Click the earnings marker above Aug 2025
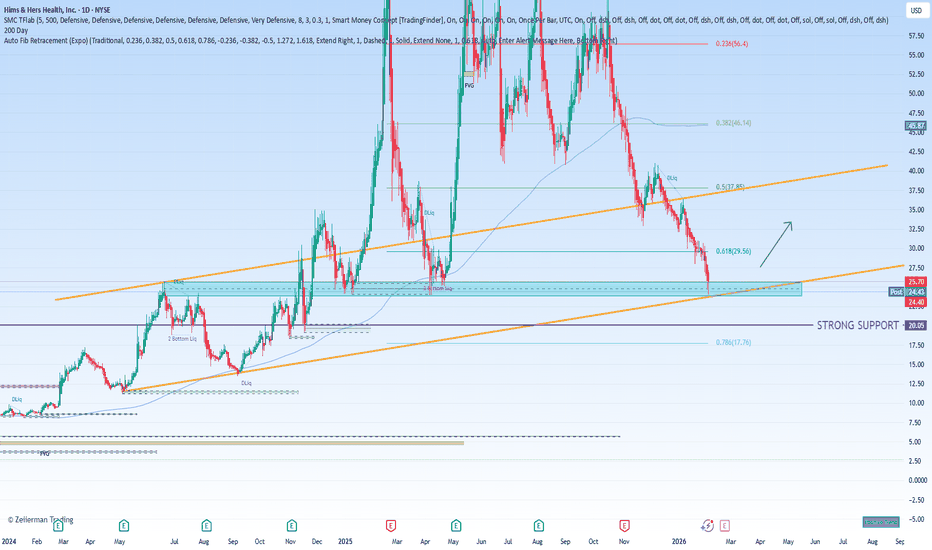 point(539,526)
